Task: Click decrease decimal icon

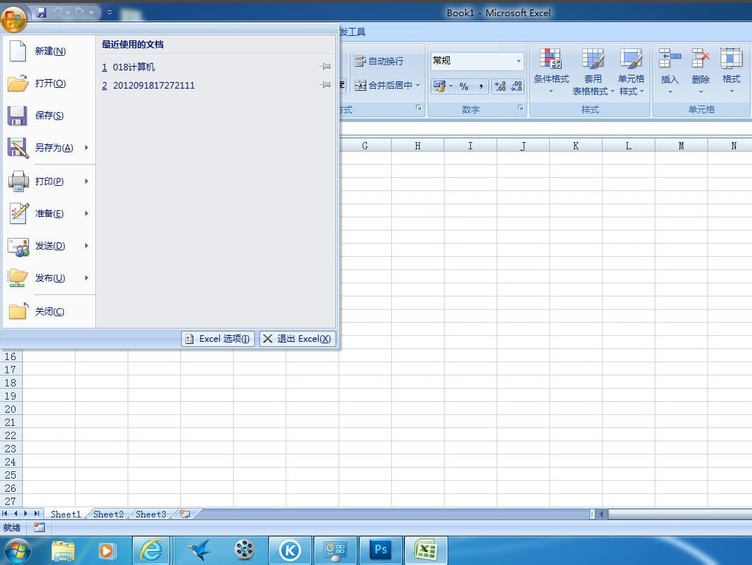Action: [516, 86]
